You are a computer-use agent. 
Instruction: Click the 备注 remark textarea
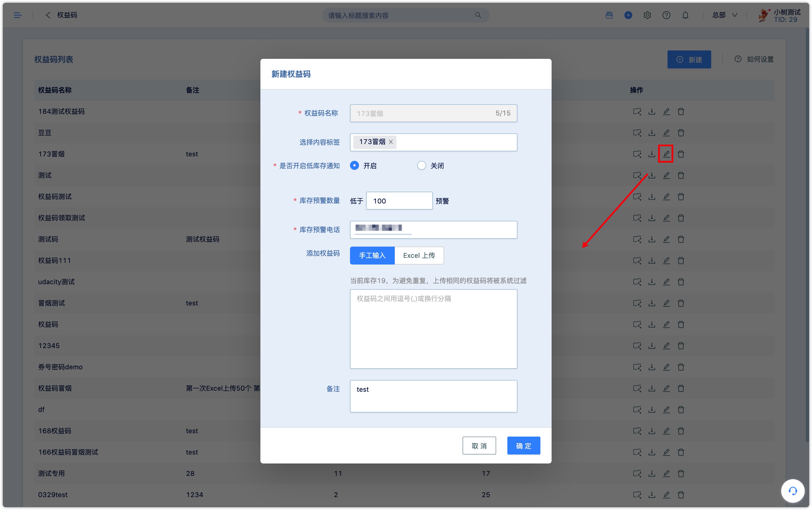433,396
